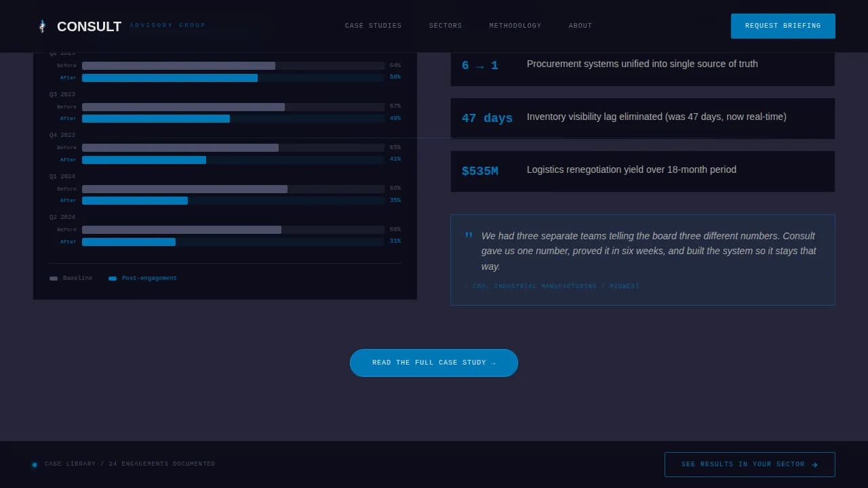Click the Q1 2024 quarter label
The image size is (868, 488).
(x=62, y=177)
